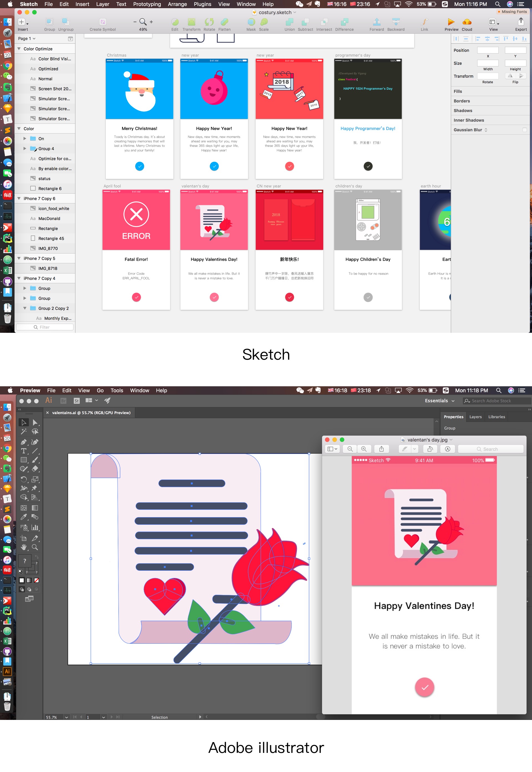Collapse the Group 2 Copy 2 layer

coord(25,308)
